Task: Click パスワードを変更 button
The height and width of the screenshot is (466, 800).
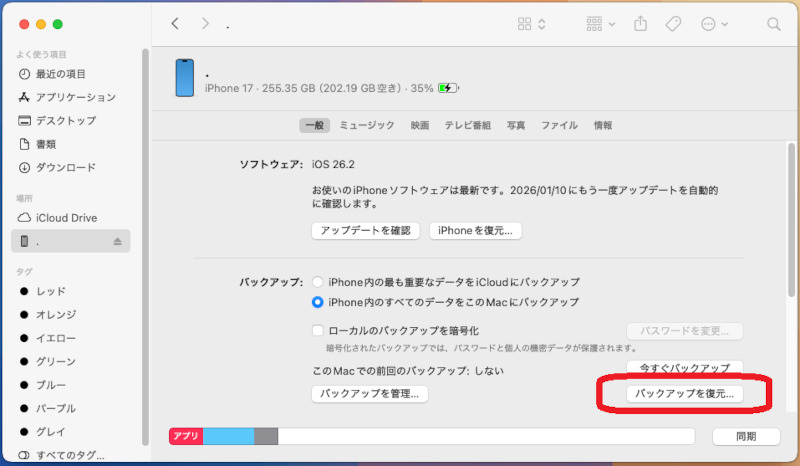Action: coord(685,331)
